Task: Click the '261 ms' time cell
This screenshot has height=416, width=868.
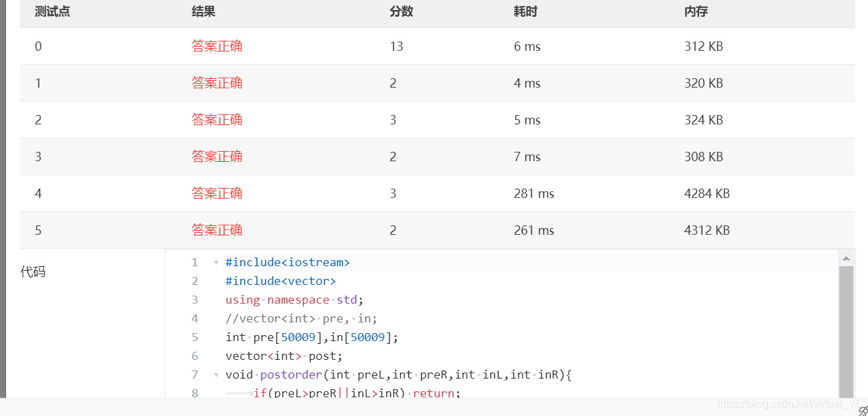Action: click(534, 230)
